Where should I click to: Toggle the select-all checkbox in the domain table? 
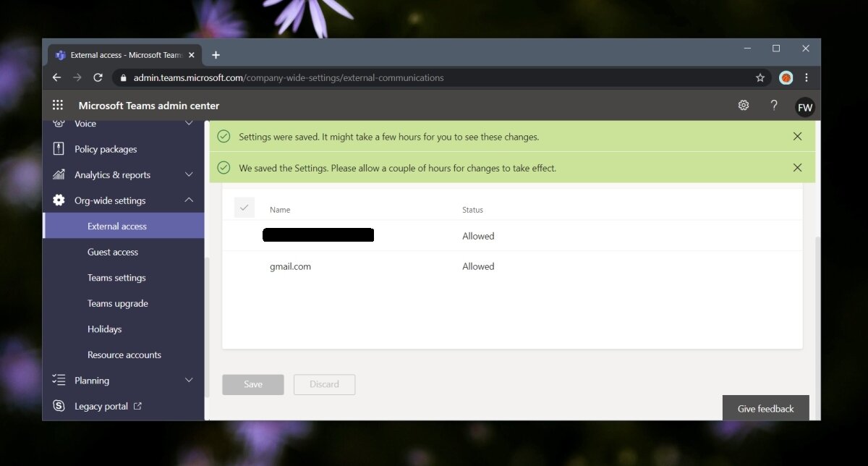(x=244, y=207)
